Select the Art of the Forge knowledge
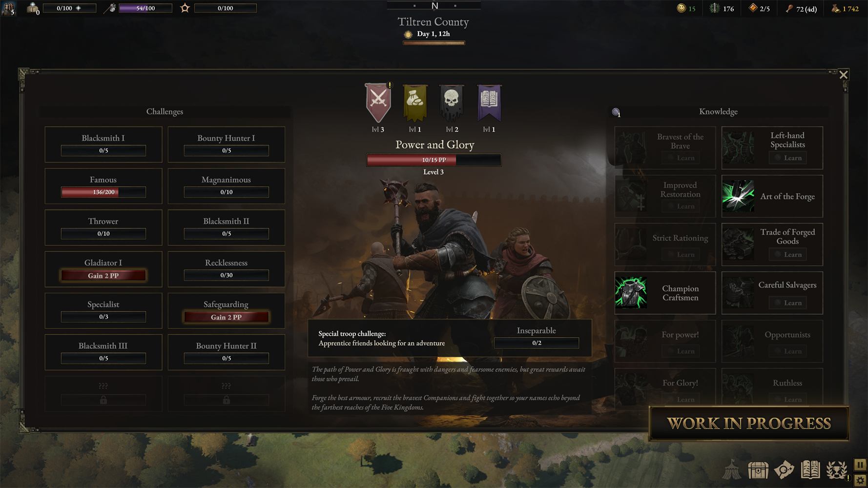This screenshot has height=488, width=868. pyautogui.click(x=772, y=196)
